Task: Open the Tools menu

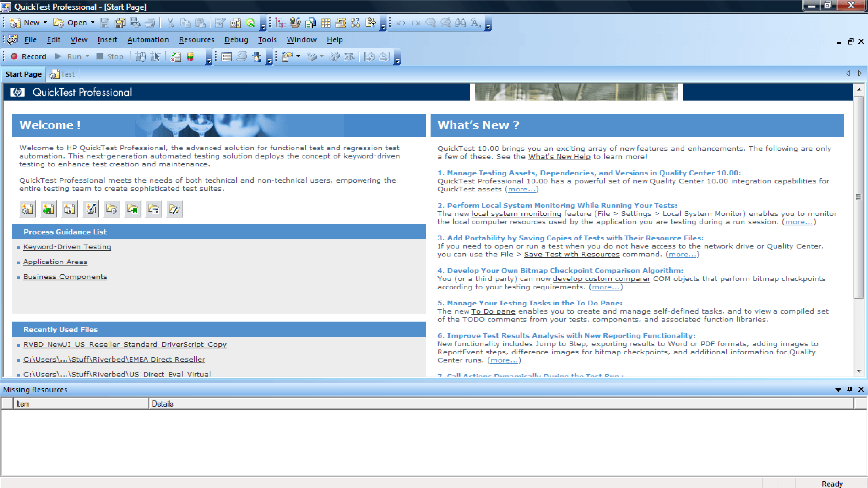Action: tap(267, 40)
